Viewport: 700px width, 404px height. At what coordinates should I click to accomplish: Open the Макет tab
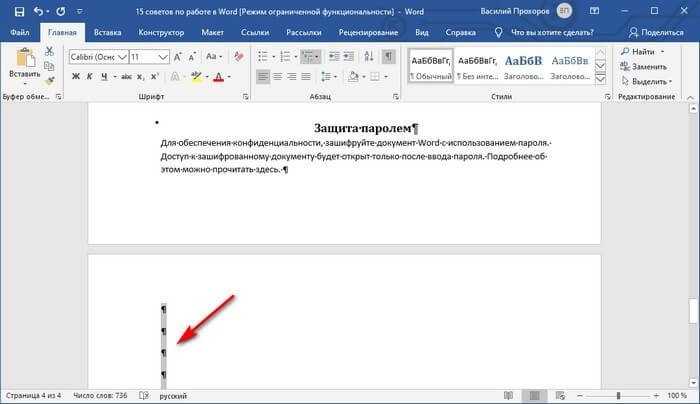coord(212,33)
